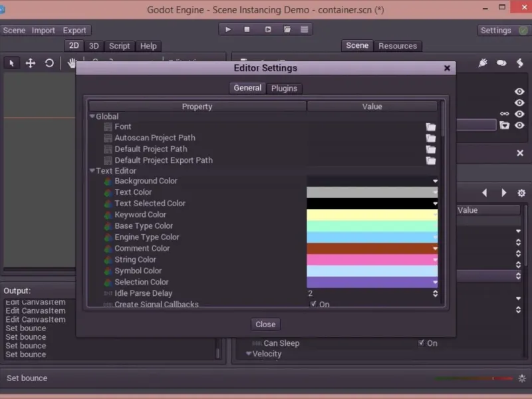Viewport: 532px width, 399px height.
Task: Select the arrow Select tool
Action: 11,63
